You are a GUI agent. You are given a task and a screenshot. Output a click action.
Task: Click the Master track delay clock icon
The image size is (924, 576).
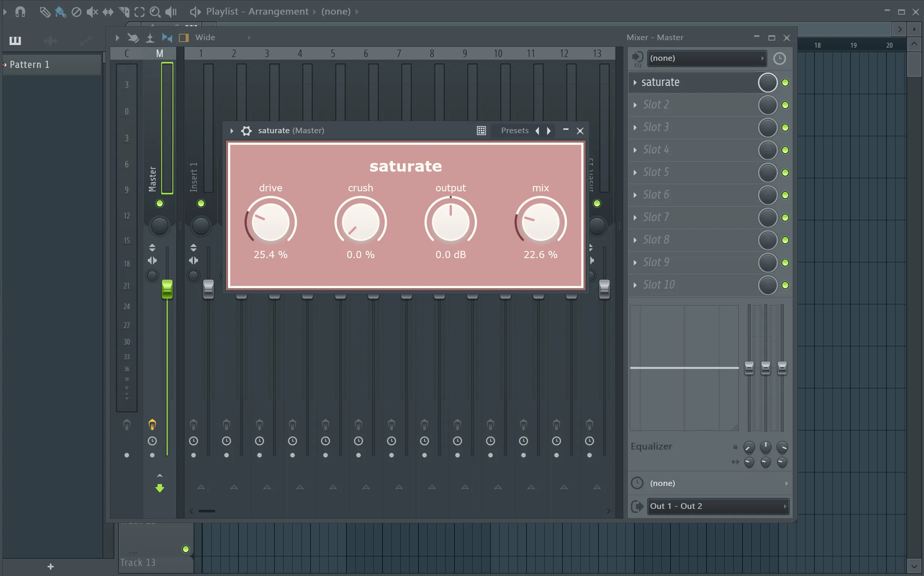[x=152, y=441]
